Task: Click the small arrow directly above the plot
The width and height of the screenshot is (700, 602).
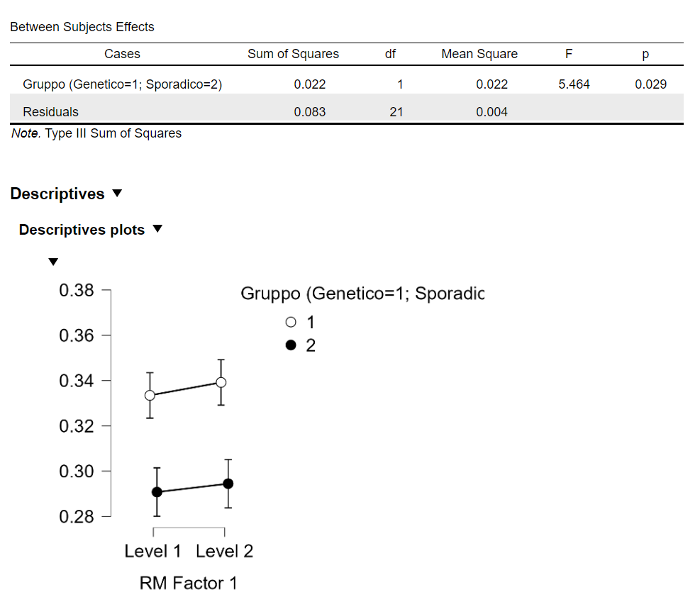Action: [x=52, y=262]
